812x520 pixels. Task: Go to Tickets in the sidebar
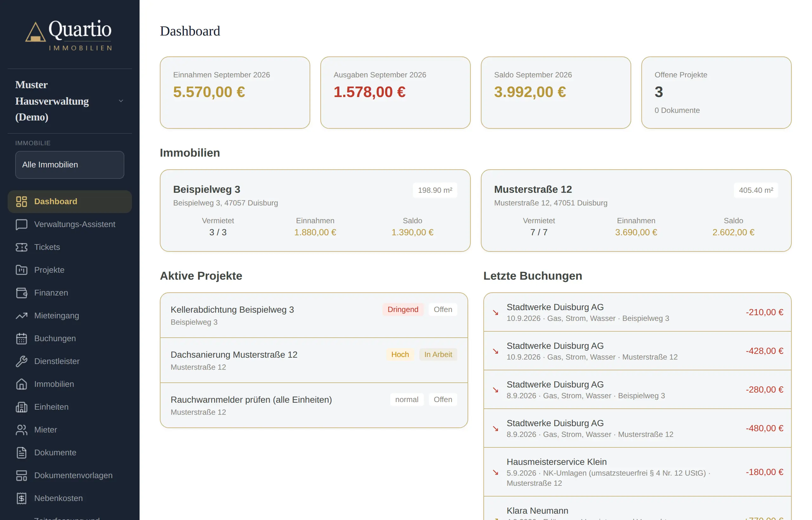pyautogui.click(x=69, y=247)
